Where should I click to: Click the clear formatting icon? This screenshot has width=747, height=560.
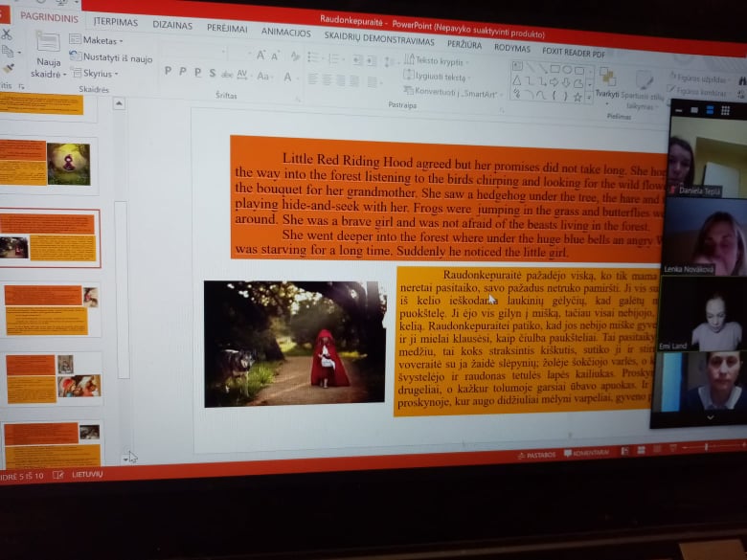[295, 56]
